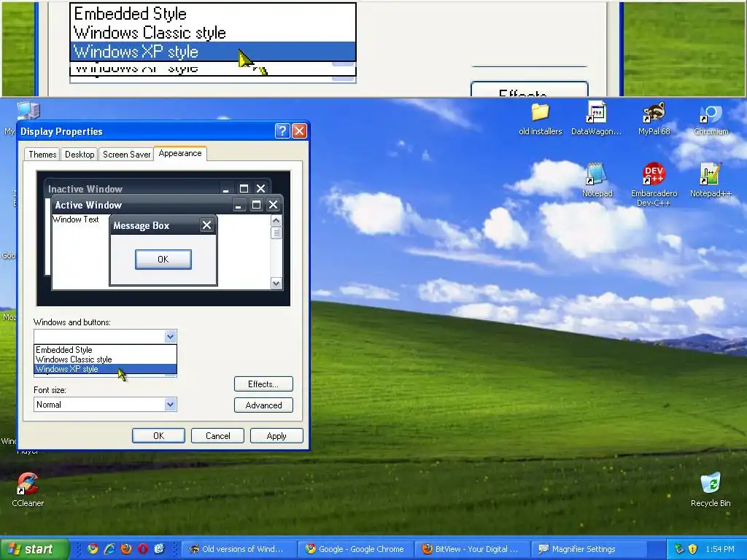Open the My Computer desktop icon
747x560 pixels.
28,111
